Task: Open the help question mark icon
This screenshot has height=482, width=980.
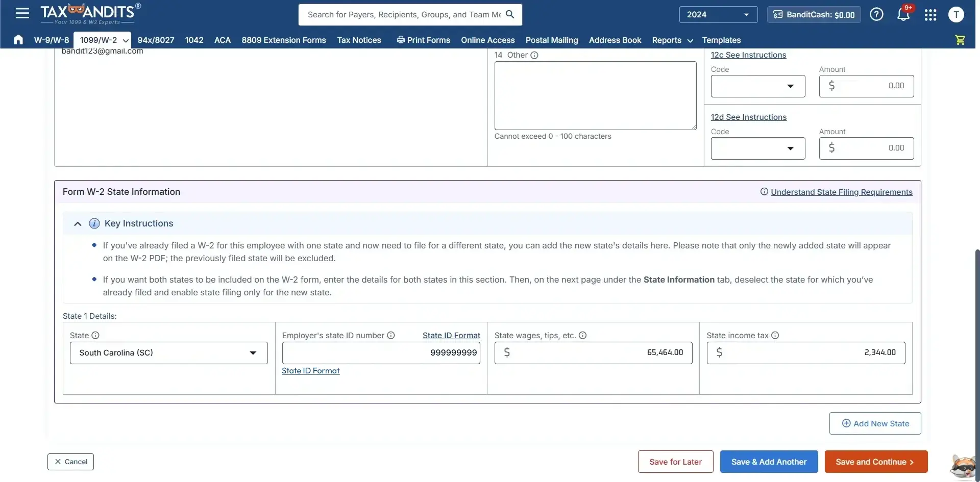Action: [x=876, y=14]
